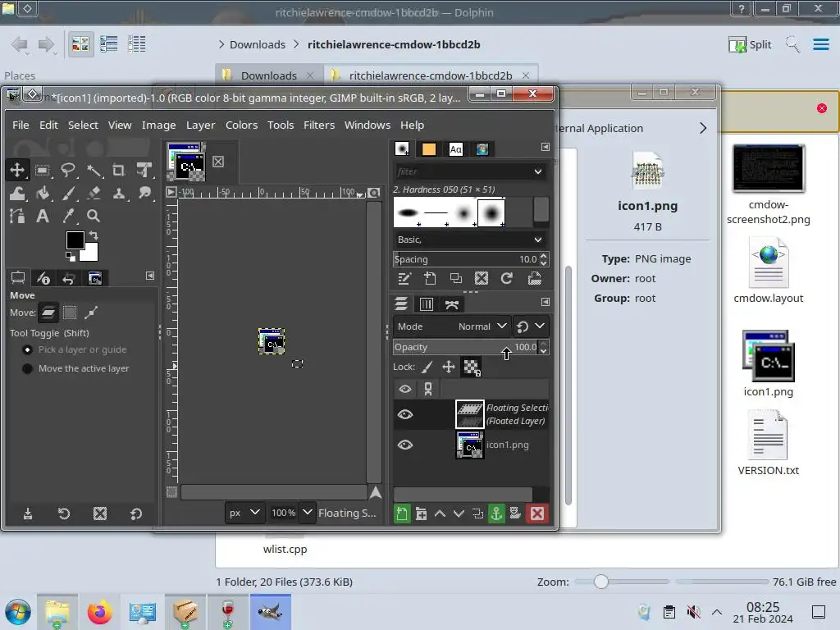Toggle visibility of icon1.png layer
840x630 pixels.
[x=405, y=445]
